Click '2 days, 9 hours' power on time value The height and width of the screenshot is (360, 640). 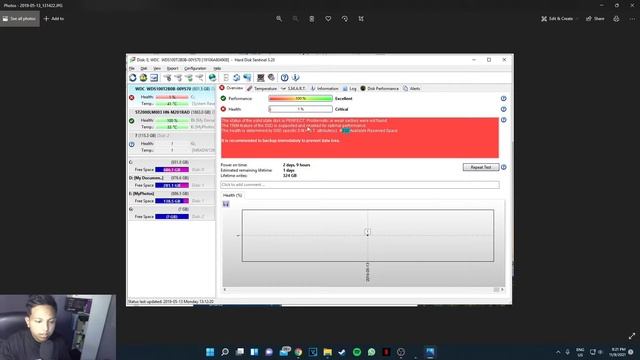tap(296, 165)
